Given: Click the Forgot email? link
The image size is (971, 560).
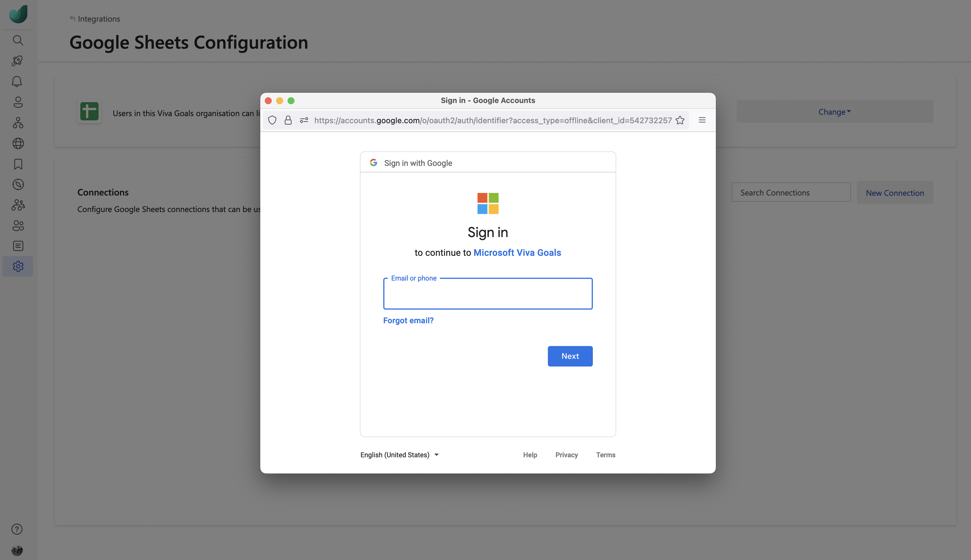Looking at the screenshot, I should [408, 320].
